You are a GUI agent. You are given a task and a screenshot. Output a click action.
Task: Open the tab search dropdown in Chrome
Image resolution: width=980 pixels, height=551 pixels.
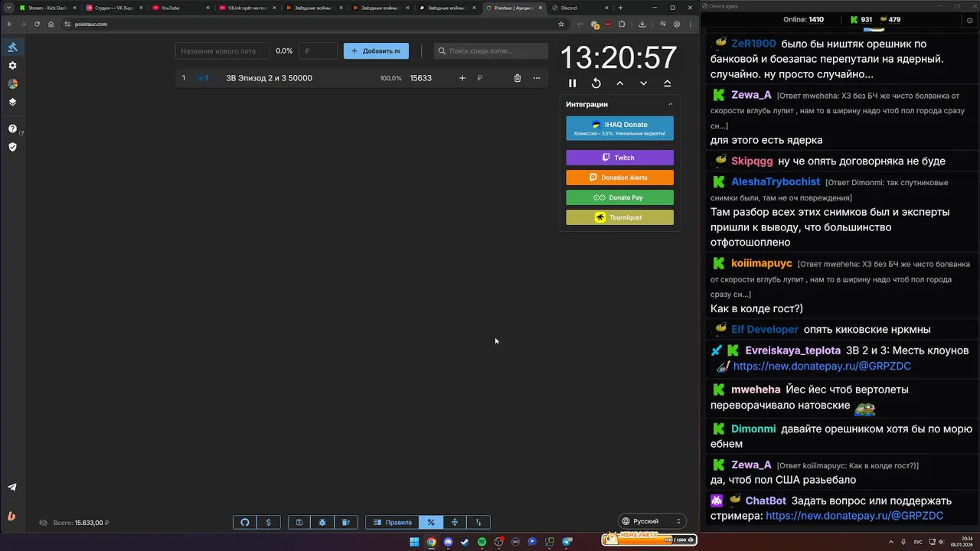(x=8, y=8)
